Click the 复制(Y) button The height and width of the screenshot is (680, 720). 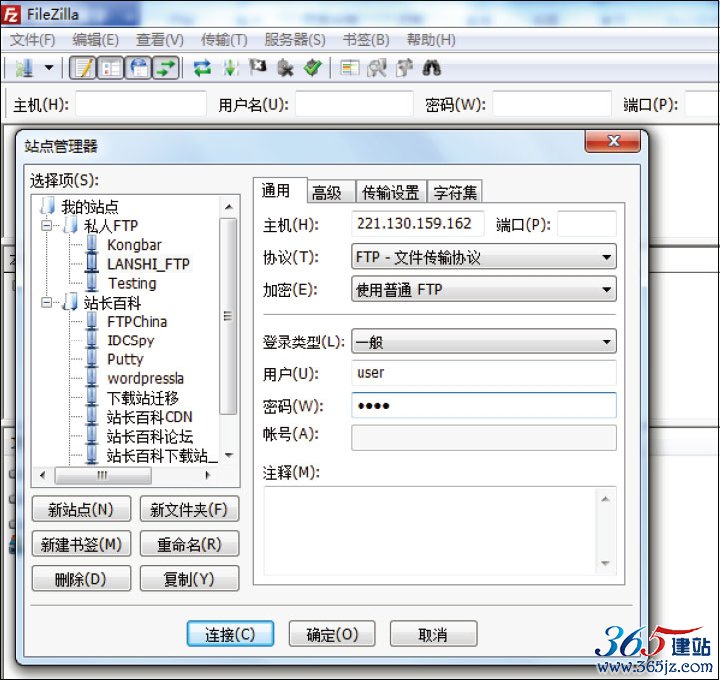[189, 579]
